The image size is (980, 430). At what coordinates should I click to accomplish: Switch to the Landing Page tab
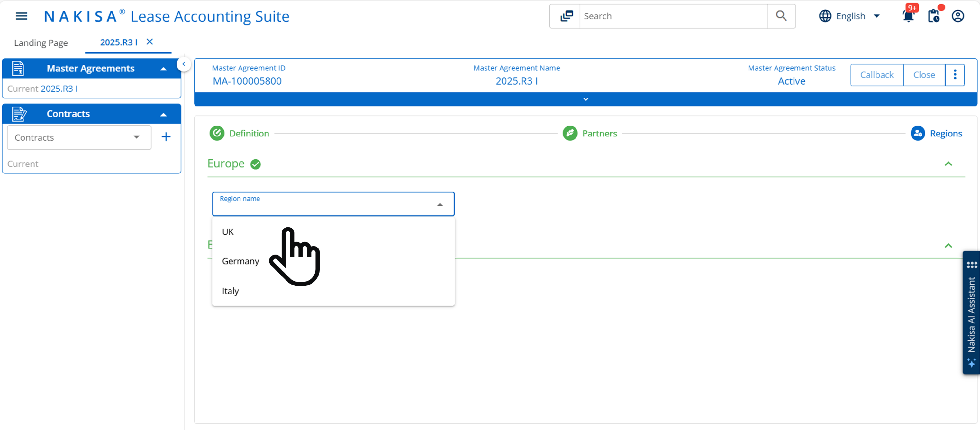[41, 43]
